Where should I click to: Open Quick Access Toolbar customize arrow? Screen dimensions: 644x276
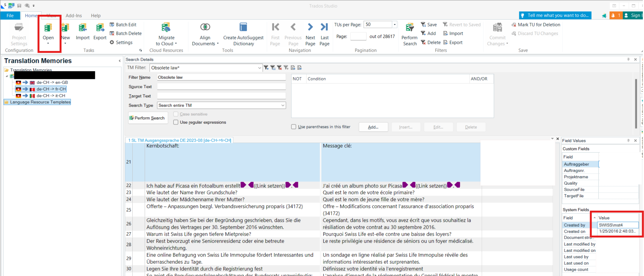[34, 6]
